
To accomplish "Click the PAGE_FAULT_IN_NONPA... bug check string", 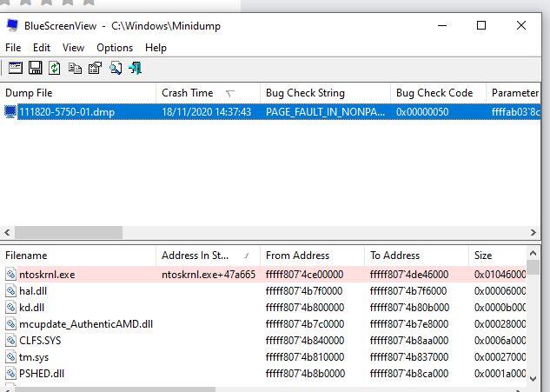I will (325, 112).
